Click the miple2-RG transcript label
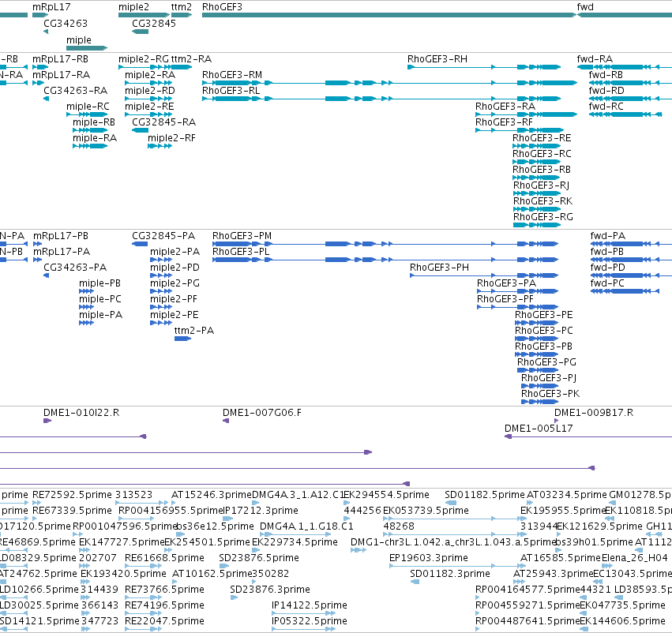Viewport: 672px width, 633px height. pos(144,58)
